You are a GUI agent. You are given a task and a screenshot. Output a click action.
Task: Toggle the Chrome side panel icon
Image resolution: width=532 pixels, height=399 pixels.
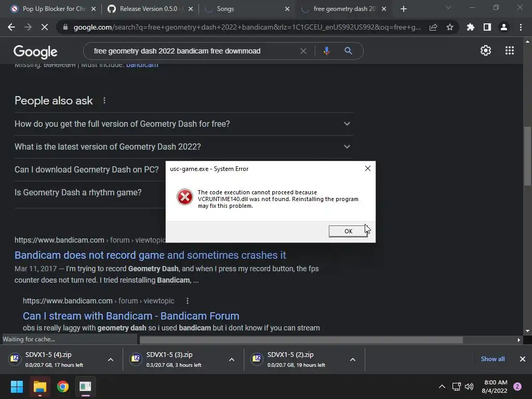click(487, 27)
